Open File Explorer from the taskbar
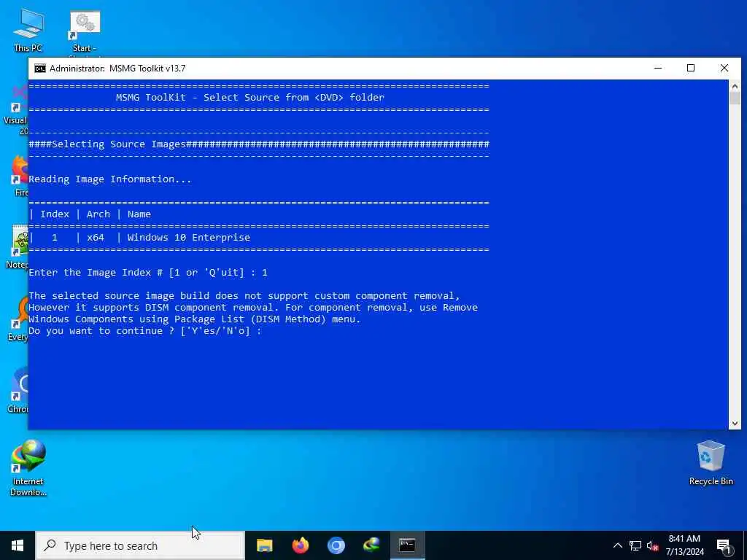This screenshot has height=560, width=747. [x=264, y=545]
